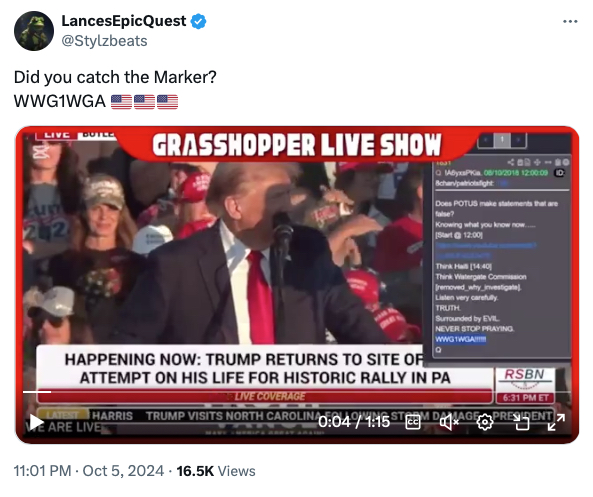Open the @Stylzbeats handle link
The width and height of the screenshot is (593, 497).
(x=104, y=41)
